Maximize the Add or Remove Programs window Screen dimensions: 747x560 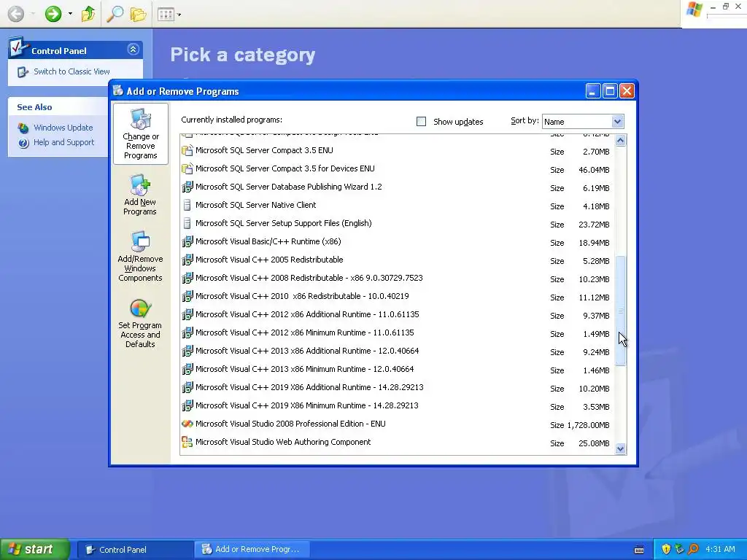pyautogui.click(x=610, y=91)
